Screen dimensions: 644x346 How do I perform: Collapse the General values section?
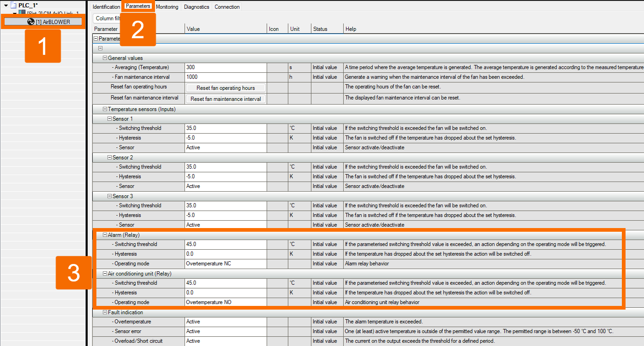pyautogui.click(x=105, y=58)
